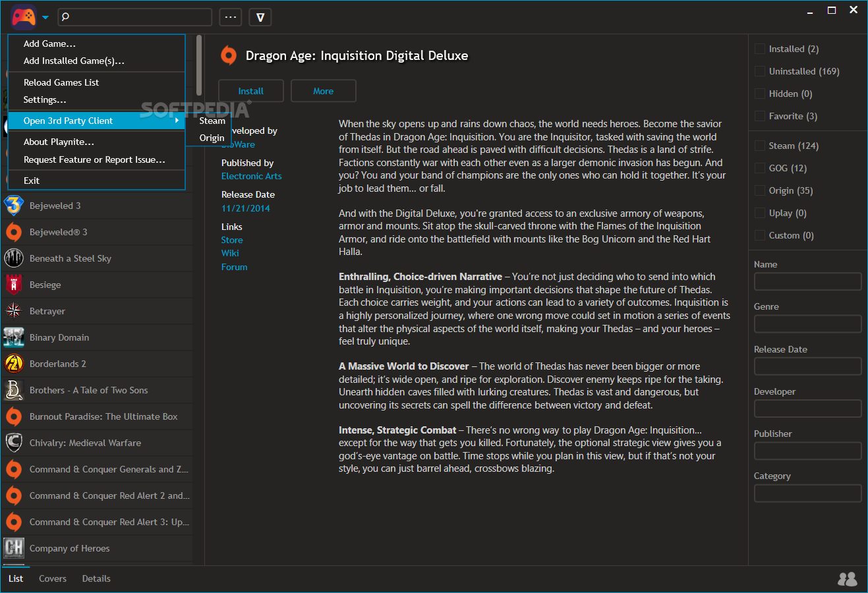
Task: Click the Company of Heroes icon
Action: tap(14, 548)
